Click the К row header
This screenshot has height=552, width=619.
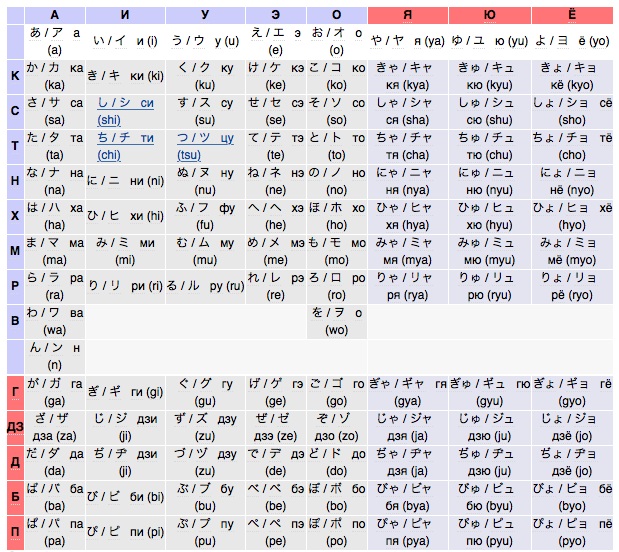(x=15, y=77)
